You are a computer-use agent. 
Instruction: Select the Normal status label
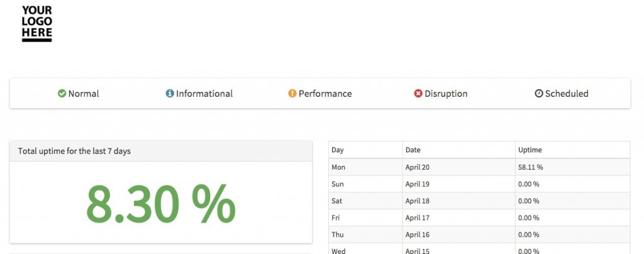click(x=84, y=94)
